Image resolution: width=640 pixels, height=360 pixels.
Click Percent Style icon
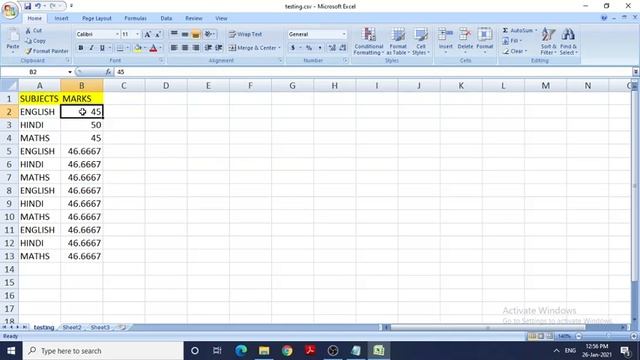coord(309,48)
